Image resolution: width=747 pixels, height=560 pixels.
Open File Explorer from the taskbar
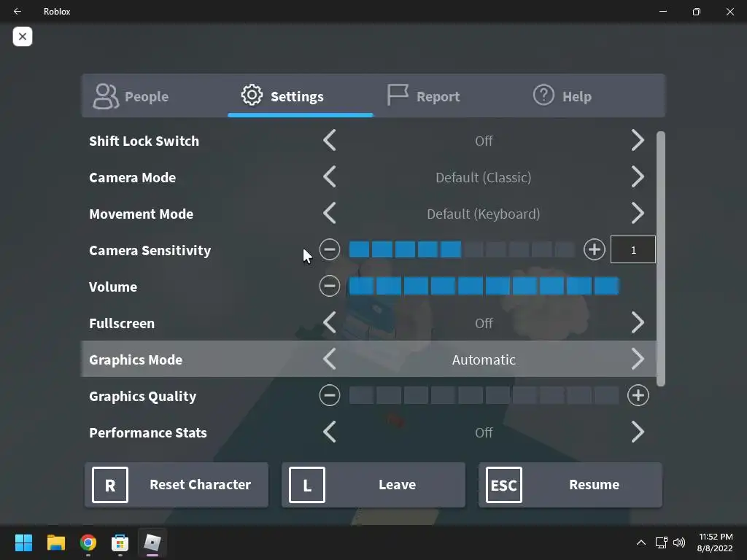[x=55, y=542]
